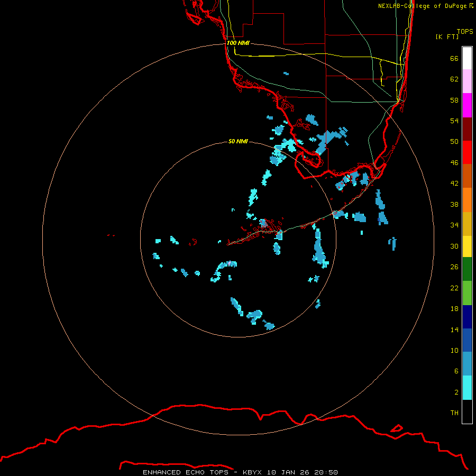Click the "22" legend value
Image resolution: width=476 pixels, height=476 pixels.
click(x=454, y=288)
